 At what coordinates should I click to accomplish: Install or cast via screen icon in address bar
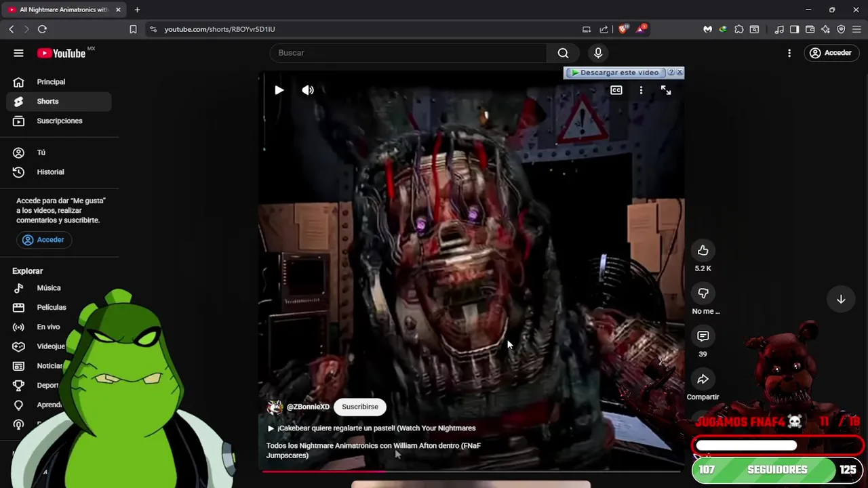(587, 29)
